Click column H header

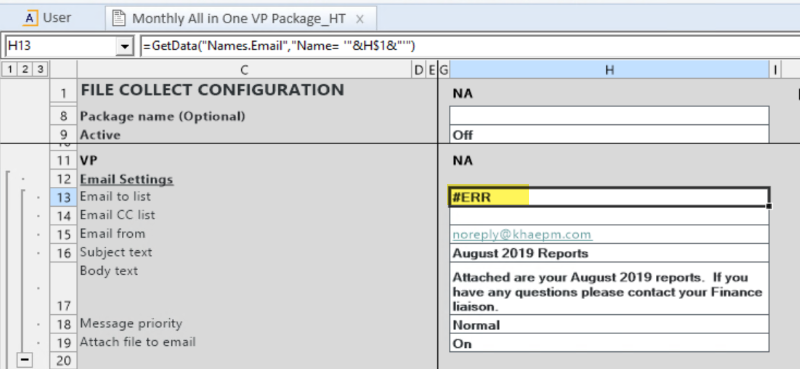pos(609,69)
